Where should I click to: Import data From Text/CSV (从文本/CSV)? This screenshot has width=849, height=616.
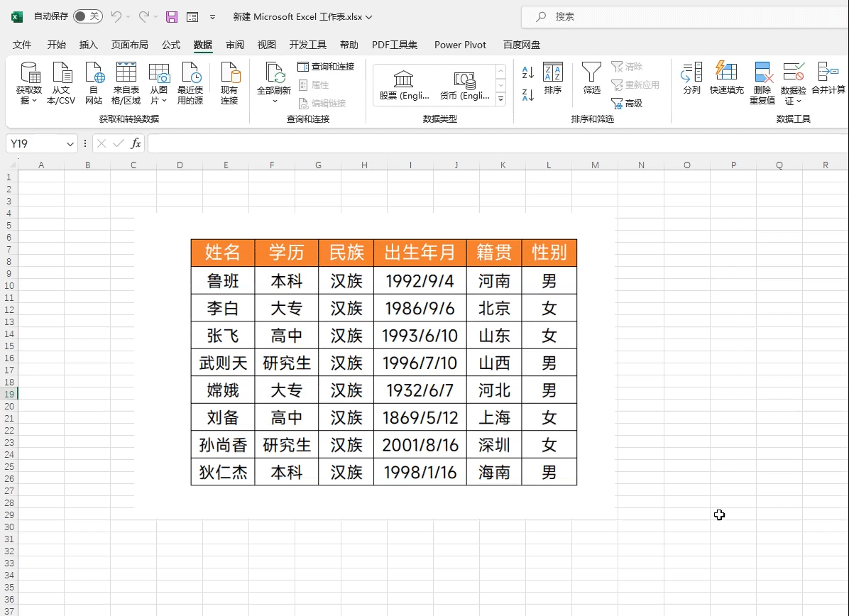click(x=61, y=83)
